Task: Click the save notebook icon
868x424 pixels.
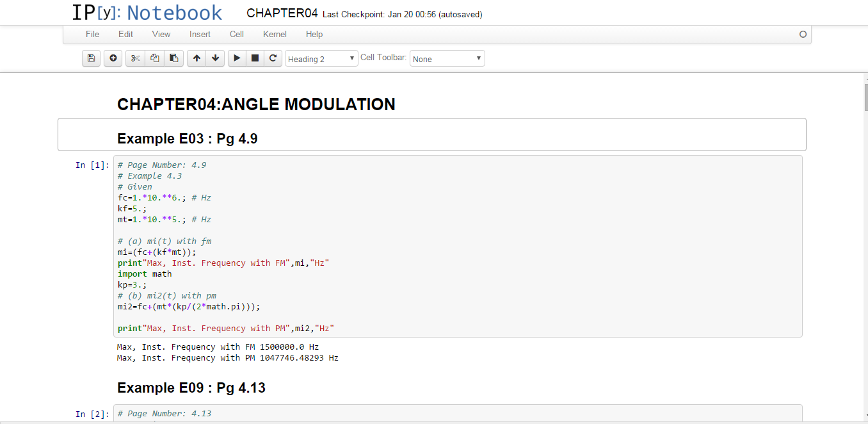Action: (x=91, y=58)
